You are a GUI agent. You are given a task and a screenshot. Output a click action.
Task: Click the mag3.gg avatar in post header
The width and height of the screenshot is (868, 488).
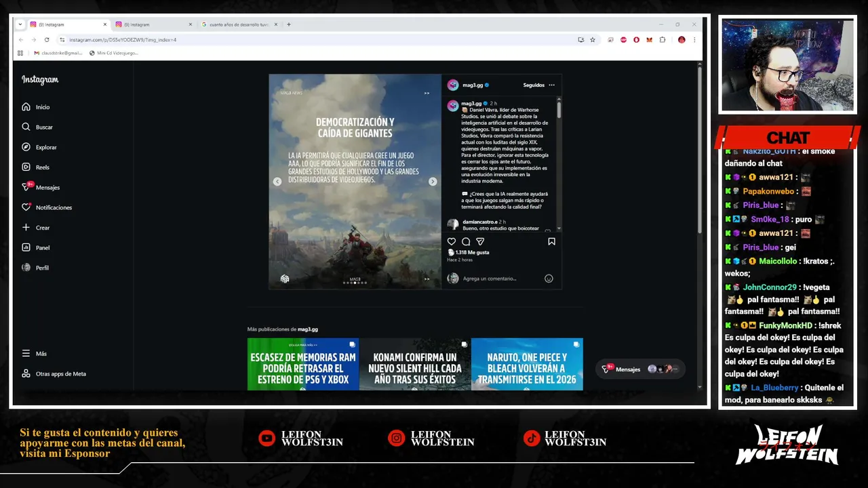pyautogui.click(x=453, y=85)
